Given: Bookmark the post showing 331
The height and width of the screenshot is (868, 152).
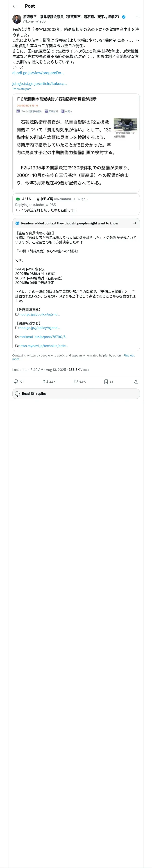Looking at the screenshot, I should point(106,381).
